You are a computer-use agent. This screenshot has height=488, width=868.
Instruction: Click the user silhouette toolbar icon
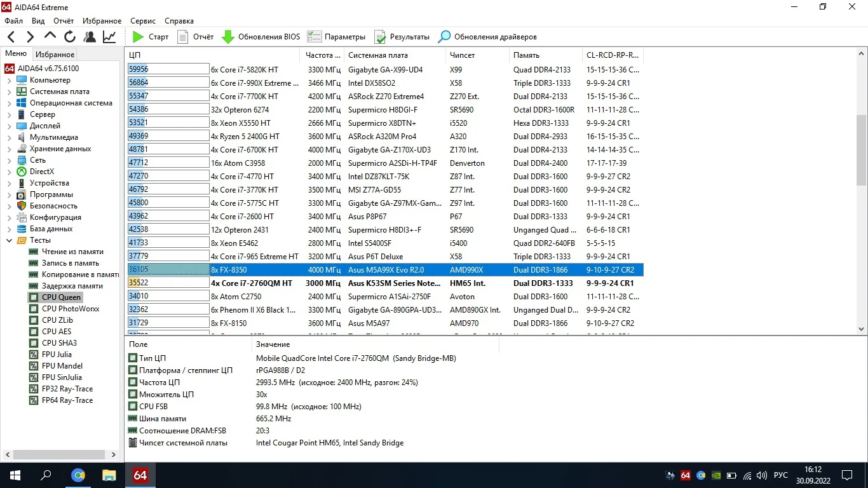point(90,37)
